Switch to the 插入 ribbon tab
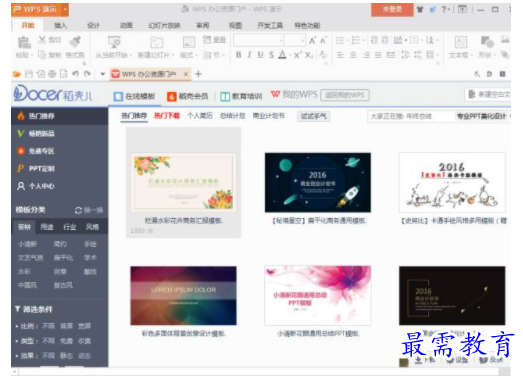The width and height of the screenshot is (523, 376). (60, 25)
